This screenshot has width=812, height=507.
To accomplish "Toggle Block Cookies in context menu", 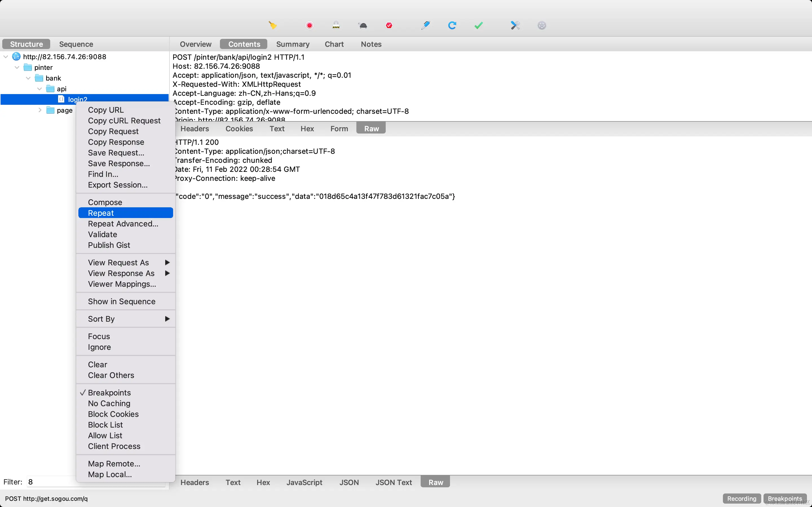I will tap(113, 414).
